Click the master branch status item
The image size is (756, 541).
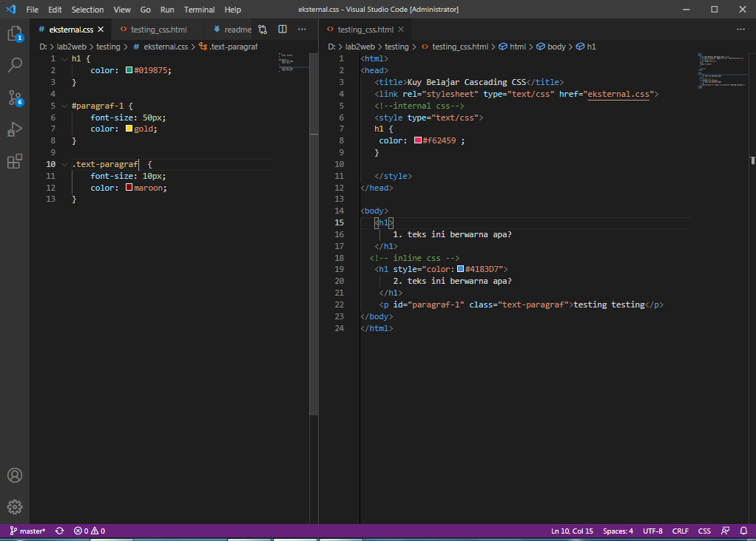point(27,531)
